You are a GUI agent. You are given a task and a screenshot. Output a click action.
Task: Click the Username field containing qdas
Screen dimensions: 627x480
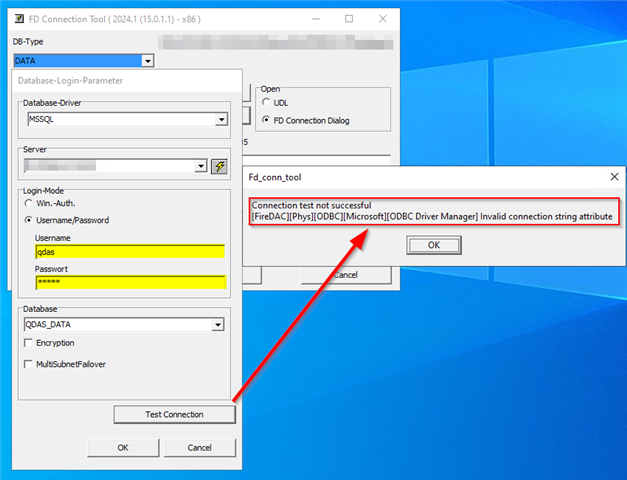click(130, 252)
